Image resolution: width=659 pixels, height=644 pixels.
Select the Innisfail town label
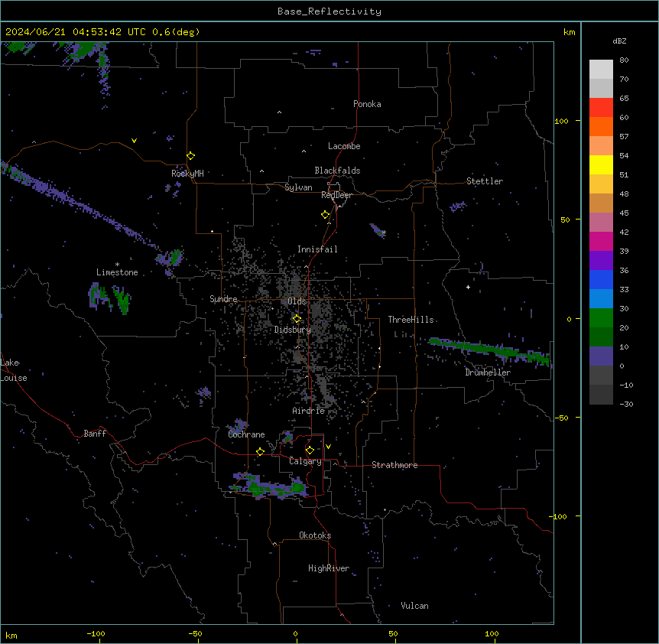pos(317,249)
